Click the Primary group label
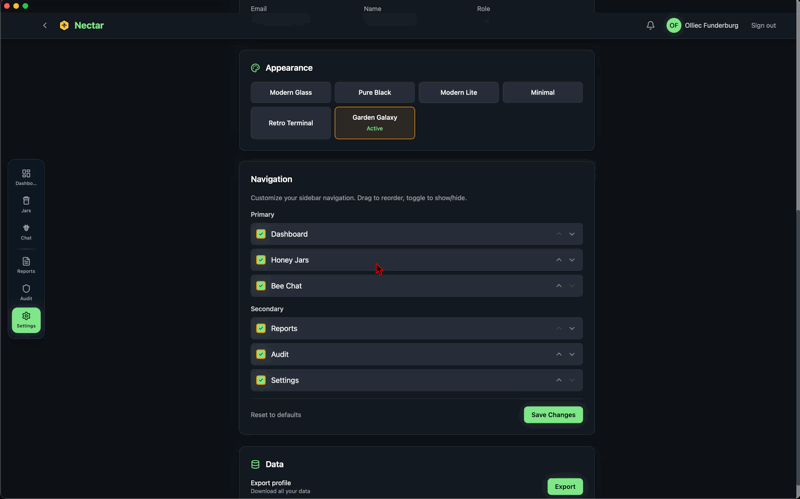This screenshot has height=499, width=800. click(262, 214)
